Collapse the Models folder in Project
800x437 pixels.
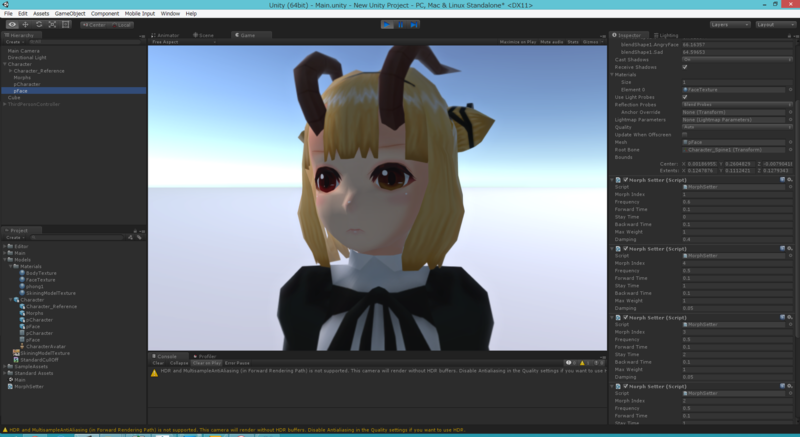(x=5, y=260)
